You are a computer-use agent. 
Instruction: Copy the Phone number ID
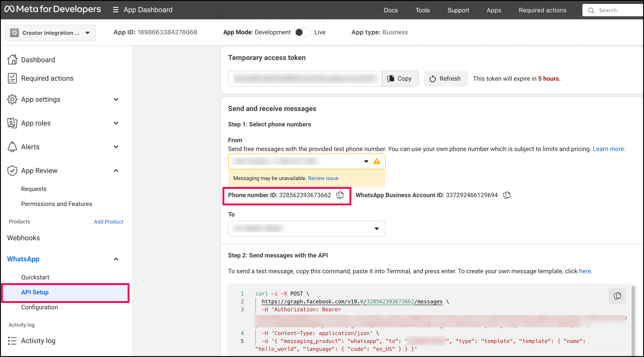click(x=340, y=195)
